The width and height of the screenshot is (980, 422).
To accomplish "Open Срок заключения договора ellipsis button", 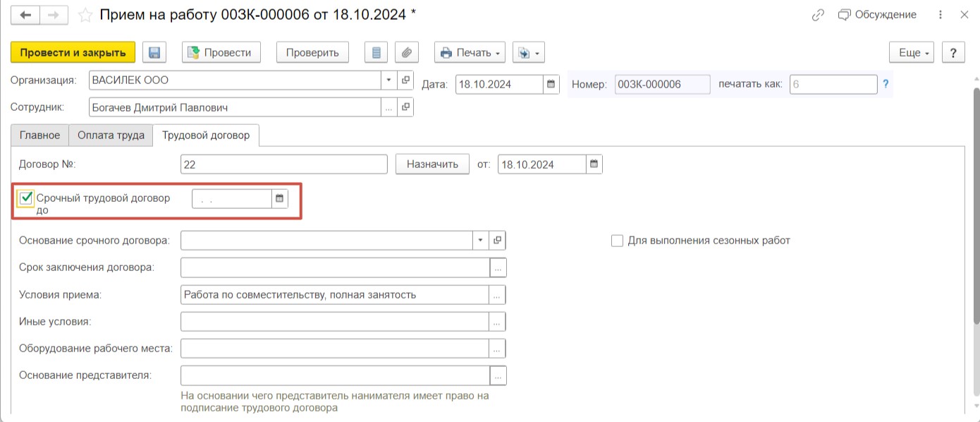I will (x=498, y=267).
